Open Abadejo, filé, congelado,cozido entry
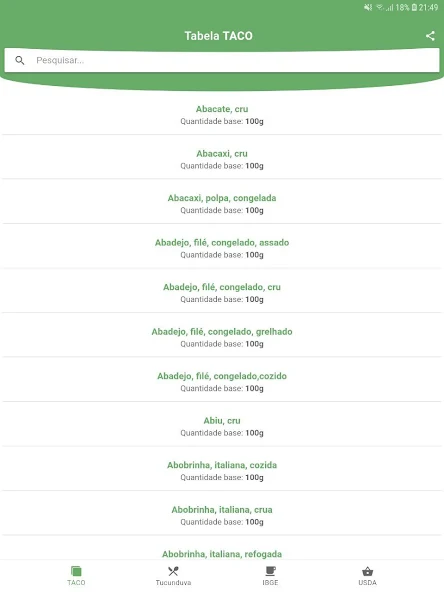 pyautogui.click(x=222, y=382)
